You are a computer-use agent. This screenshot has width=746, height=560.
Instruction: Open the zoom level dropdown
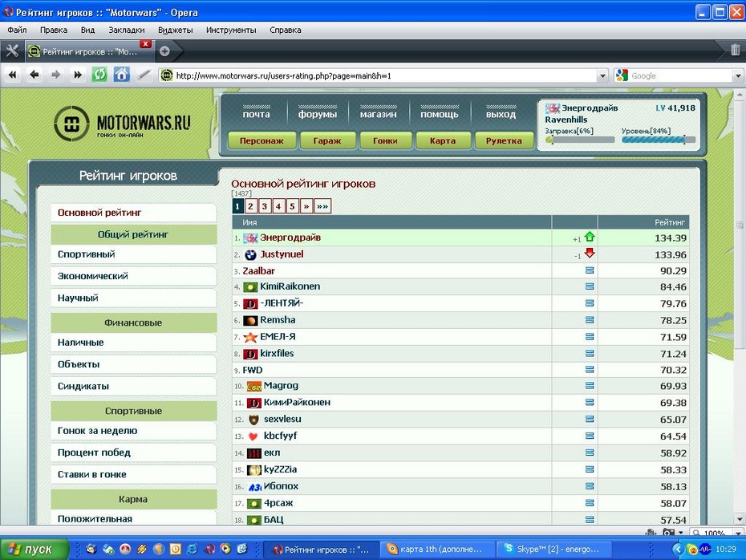739,533
